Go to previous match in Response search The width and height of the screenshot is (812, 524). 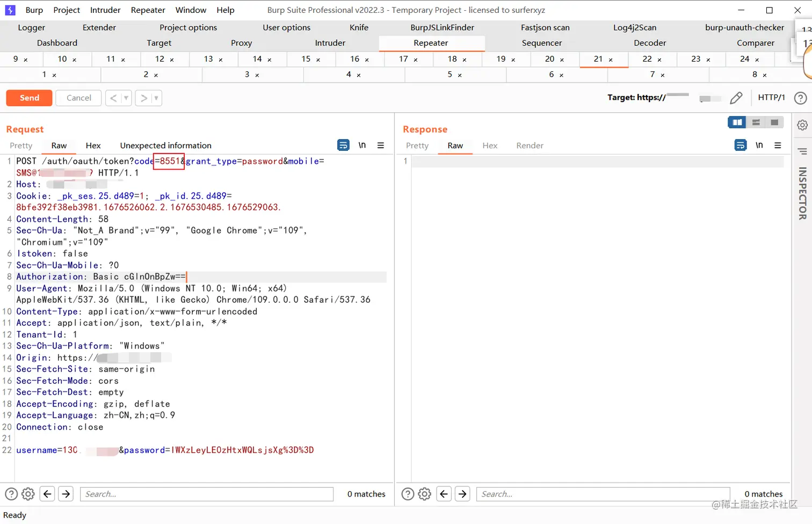(444, 494)
